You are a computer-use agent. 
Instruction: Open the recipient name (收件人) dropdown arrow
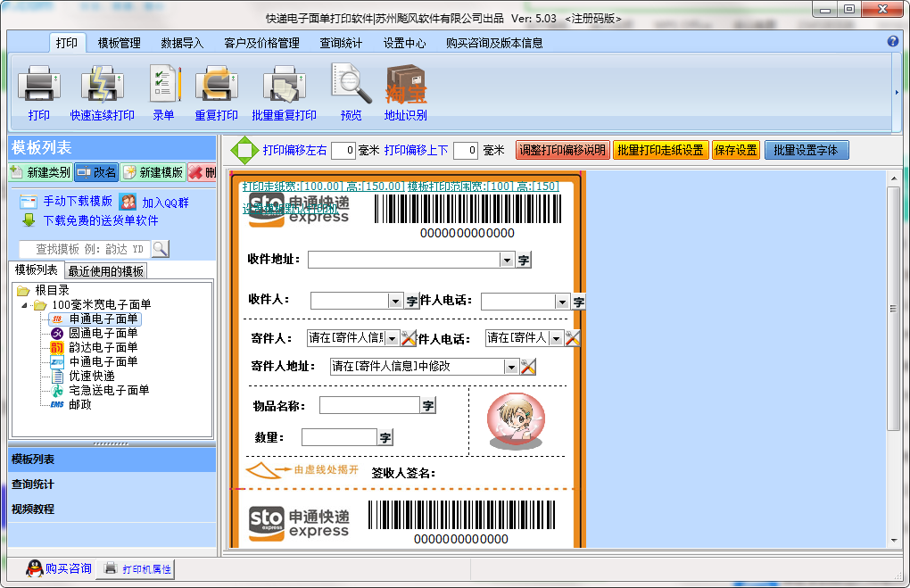click(x=395, y=302)
